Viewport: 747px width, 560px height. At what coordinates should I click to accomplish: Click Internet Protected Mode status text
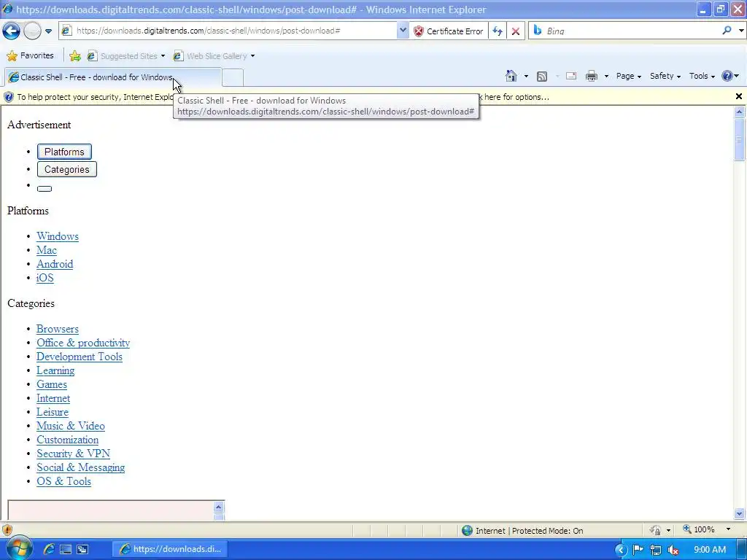(x=529, y=531)
